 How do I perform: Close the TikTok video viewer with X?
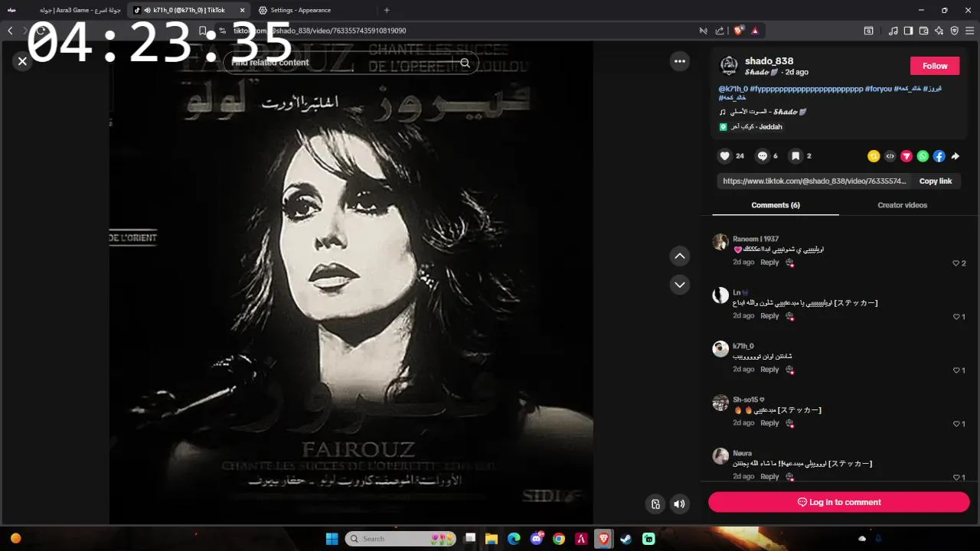tap(22, 61)
